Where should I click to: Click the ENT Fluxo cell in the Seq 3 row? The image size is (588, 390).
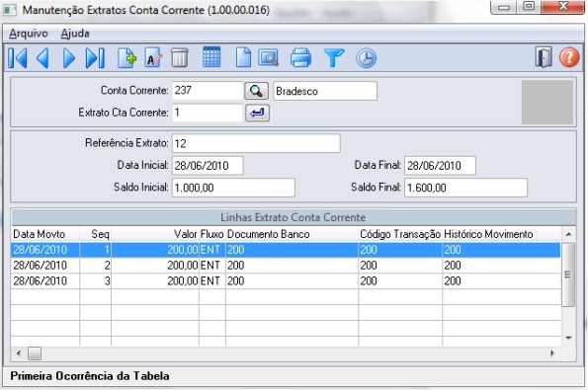(x=212, y=281)
